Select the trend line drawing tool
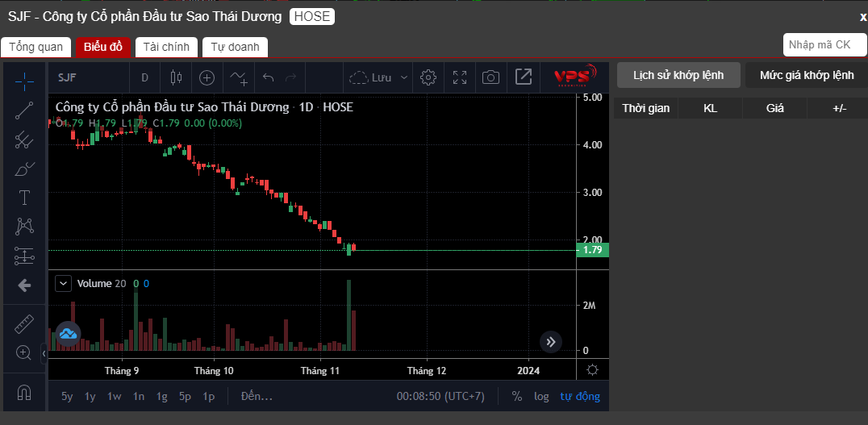The image size is (868, 425). click(24, 110)
